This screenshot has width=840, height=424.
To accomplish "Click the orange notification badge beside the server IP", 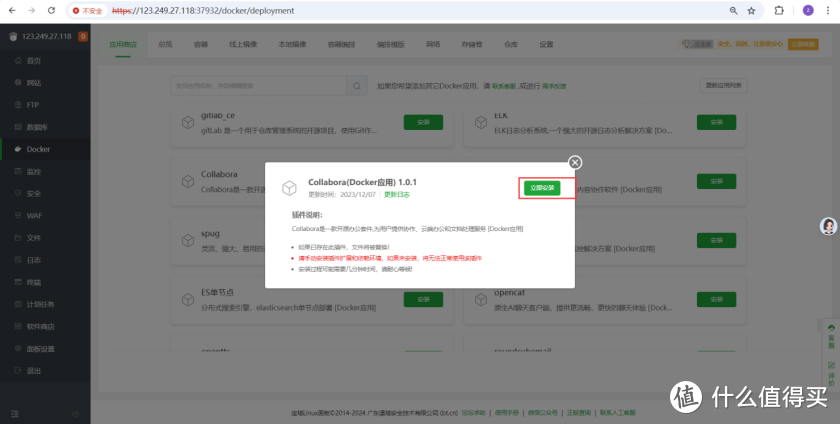I will click(83, 36).
